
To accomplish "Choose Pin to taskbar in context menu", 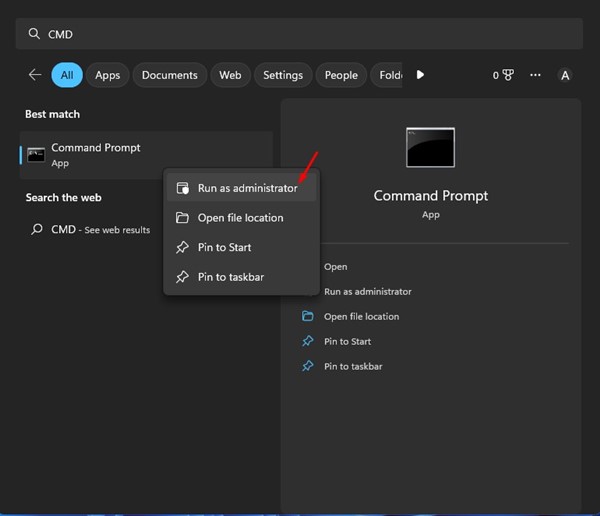I will pos(241,277).
